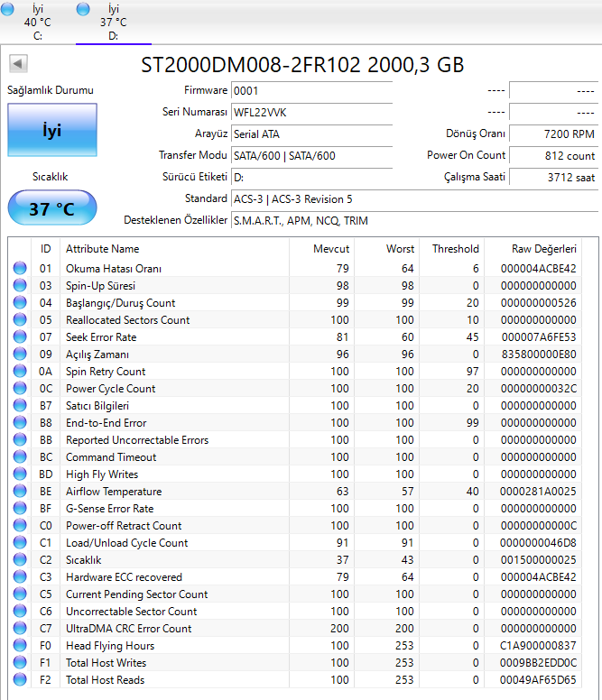Click status circle for Total Host Writes

20,662
